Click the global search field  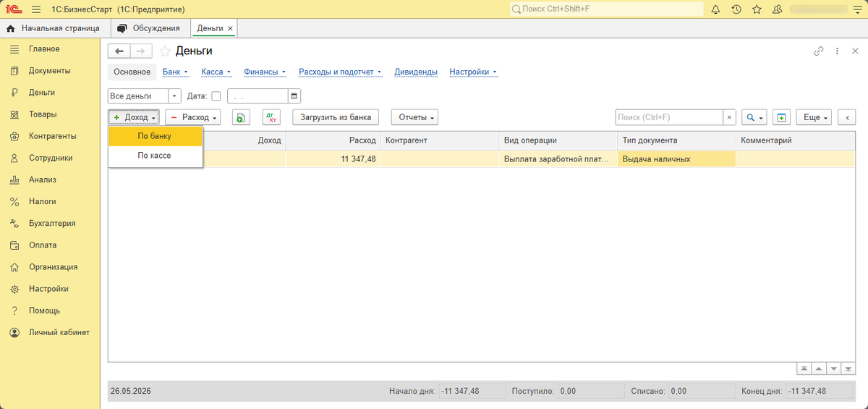(606, 9)
